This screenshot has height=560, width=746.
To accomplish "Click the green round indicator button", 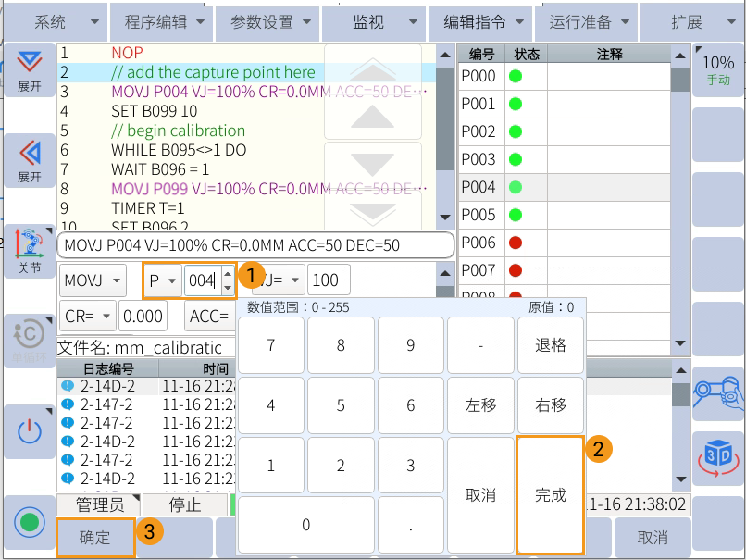I will [x=30, y=522].
